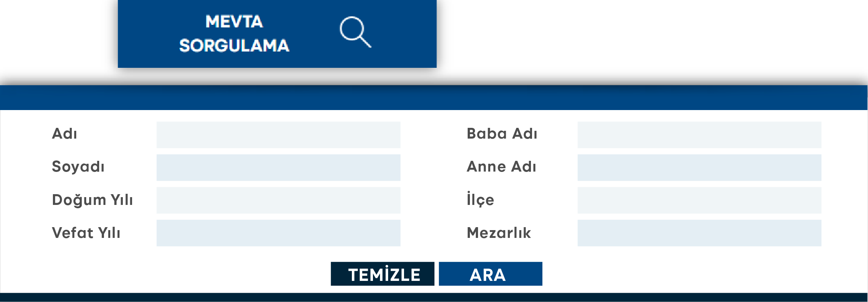Open the MEVTA SORGULAMA tab
Screen dimensions: 868x302
click(234, 34)
